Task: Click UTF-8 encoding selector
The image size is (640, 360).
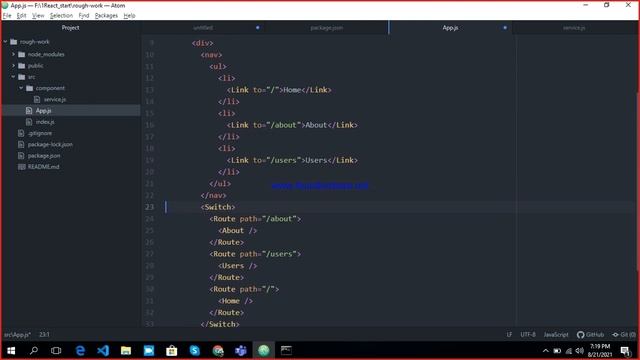Action: point(528,335)
